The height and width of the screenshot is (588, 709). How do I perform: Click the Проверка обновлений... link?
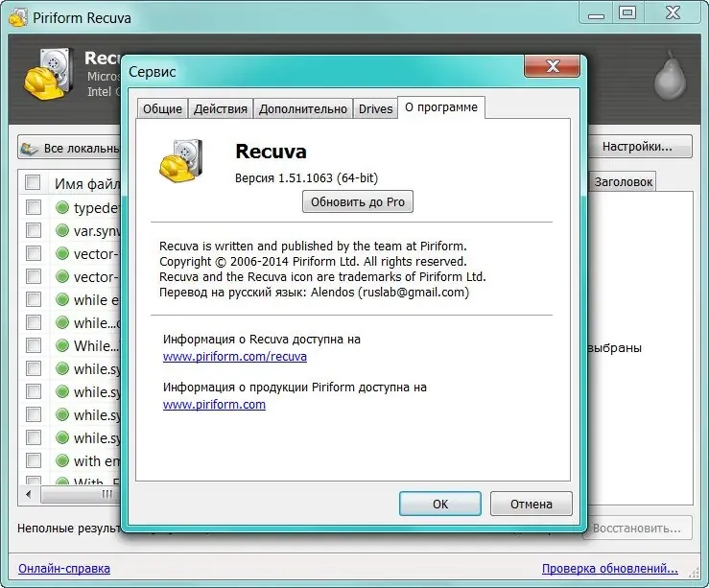(x=610, y=569)
